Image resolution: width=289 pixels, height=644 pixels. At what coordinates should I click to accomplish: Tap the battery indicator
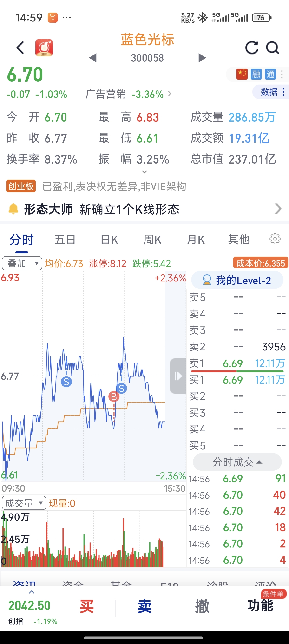tap(262, 18)
